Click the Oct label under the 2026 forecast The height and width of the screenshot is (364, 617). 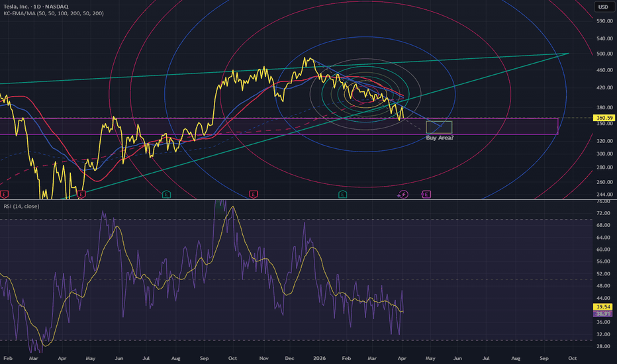[573, 359]
